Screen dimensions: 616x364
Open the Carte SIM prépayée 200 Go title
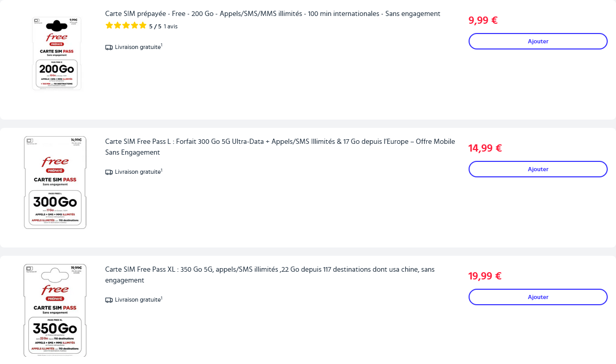(x=272, y=13)
